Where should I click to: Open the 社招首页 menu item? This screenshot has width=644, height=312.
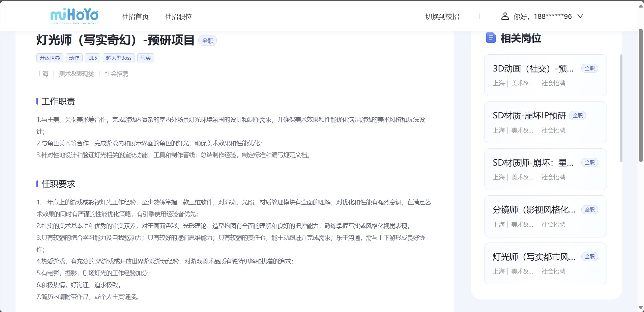coord(135,17)
